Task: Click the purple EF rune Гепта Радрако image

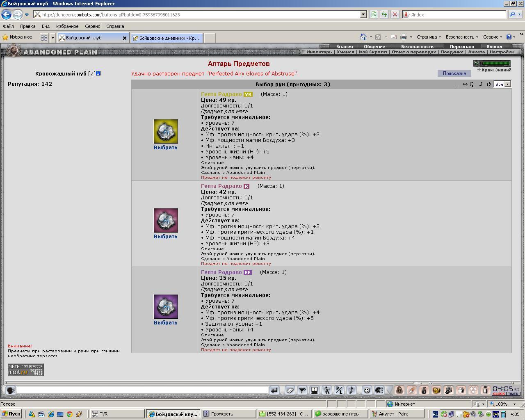Action: pos(166,306)
